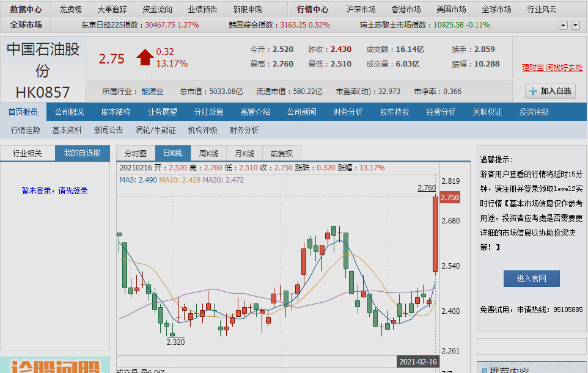Viewport: 588px width, 373px height.
Task: Click the 2.320 low price label
Action: click(175, 342)
